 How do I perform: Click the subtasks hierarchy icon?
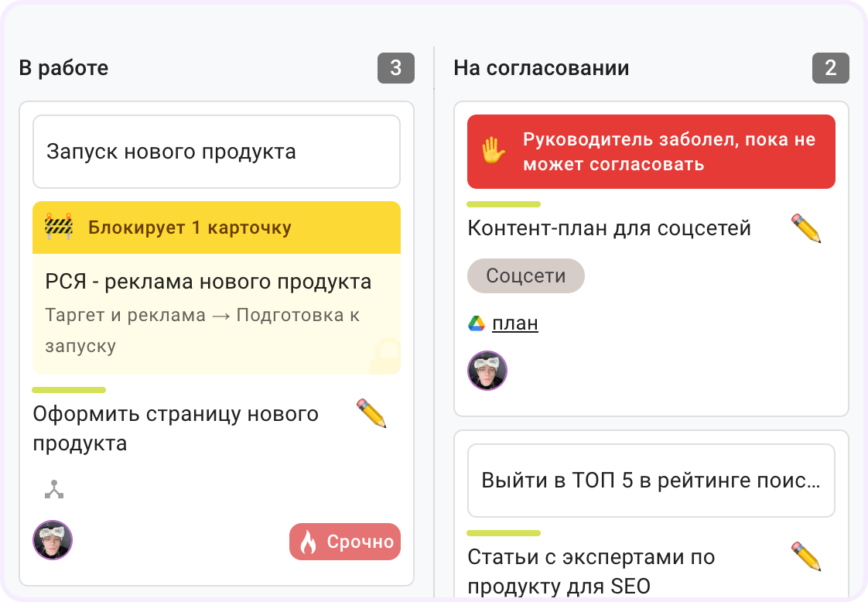pos(53,489)
